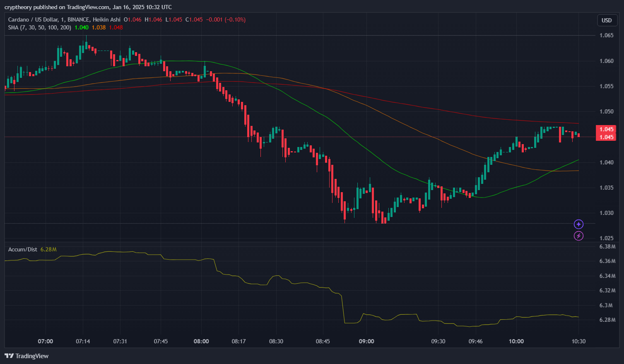The image size is (624, 364).
Task: Click the 6.32M axis label
Action: pos(607,290)
